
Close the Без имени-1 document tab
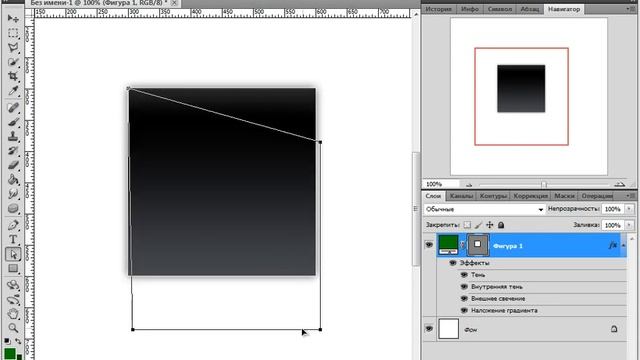coord(174,3)
